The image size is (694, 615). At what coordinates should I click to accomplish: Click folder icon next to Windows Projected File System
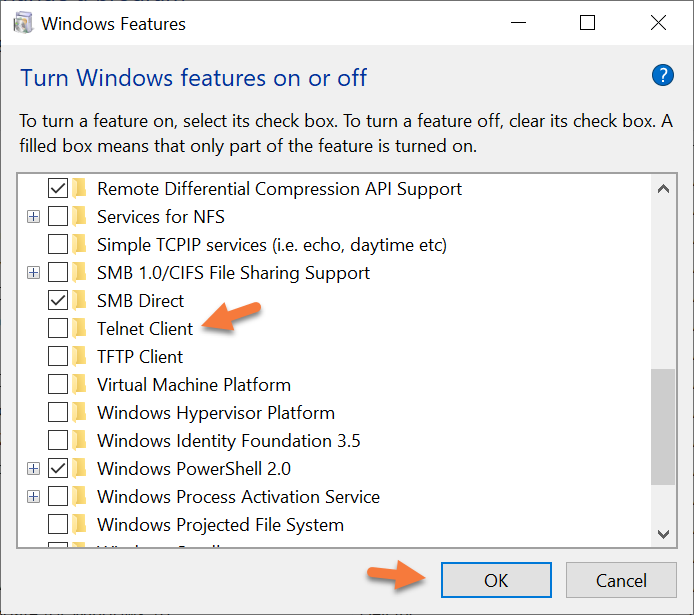81,524
